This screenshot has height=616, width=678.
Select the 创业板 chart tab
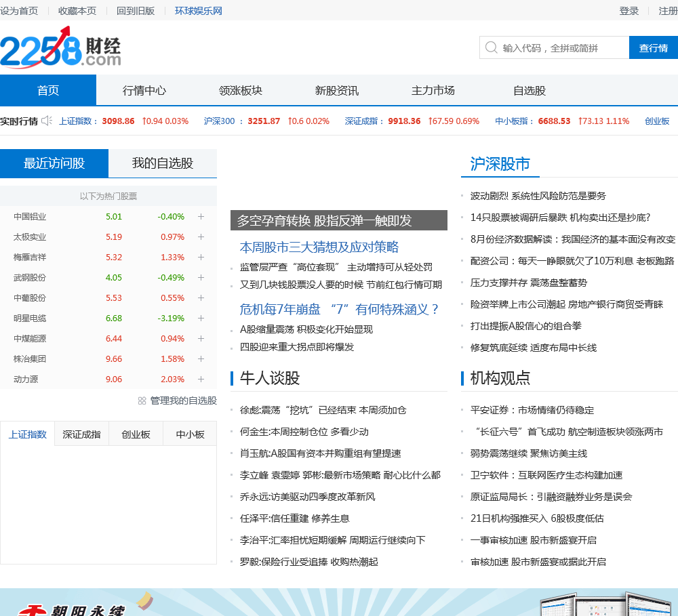[x=136, y=434]
